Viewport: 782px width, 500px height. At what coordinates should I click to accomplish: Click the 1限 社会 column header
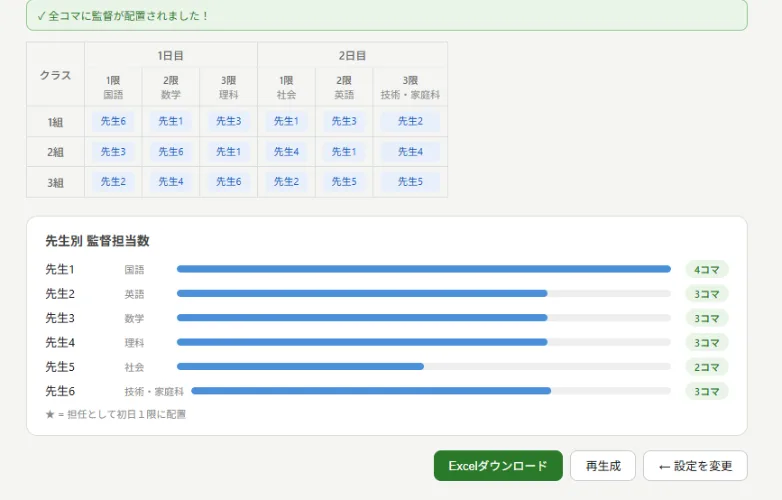[x=286, y=87]
